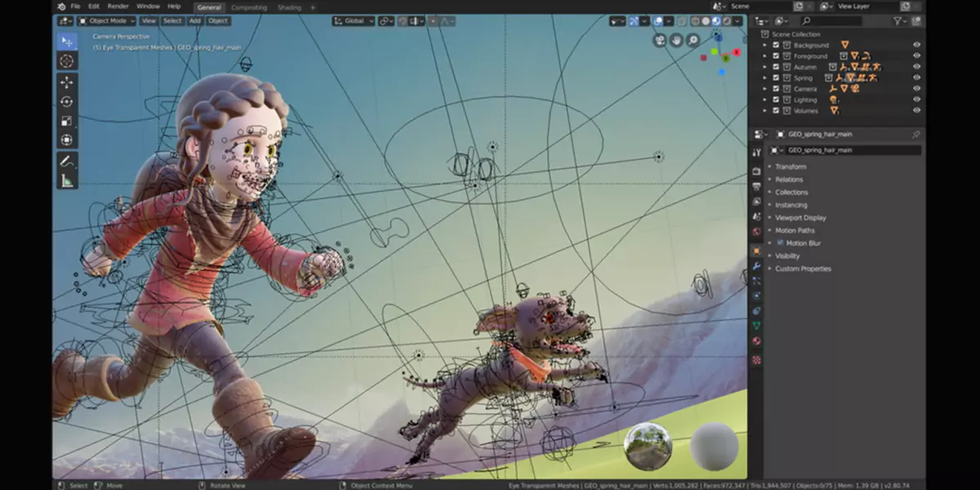Click the HDRI preview sphere
This screenshot has width=980, height=490.
(x=648, y=446)
